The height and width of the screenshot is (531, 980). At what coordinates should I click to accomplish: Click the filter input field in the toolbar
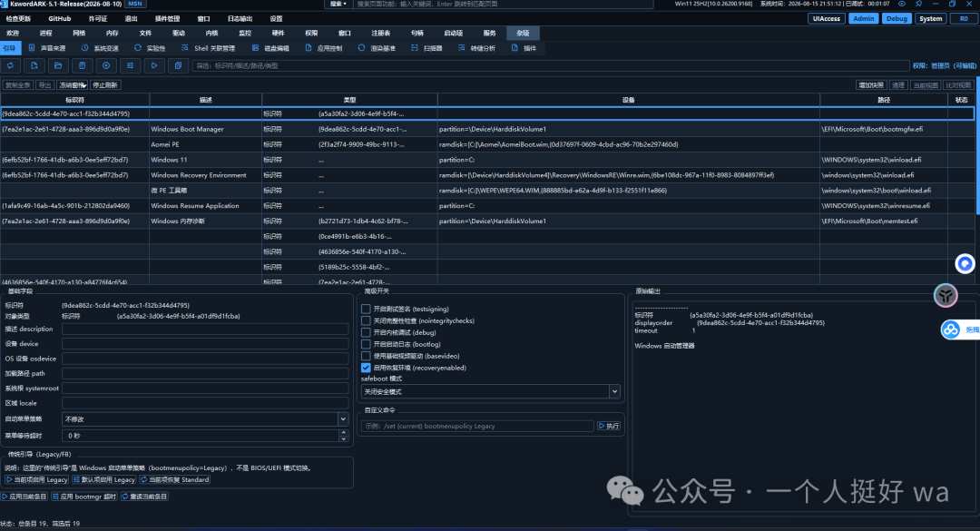pos(550,65)
